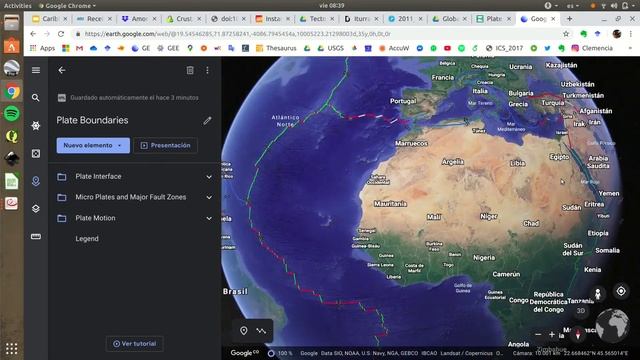Select the Plate Interface folder row

(135, 177)
